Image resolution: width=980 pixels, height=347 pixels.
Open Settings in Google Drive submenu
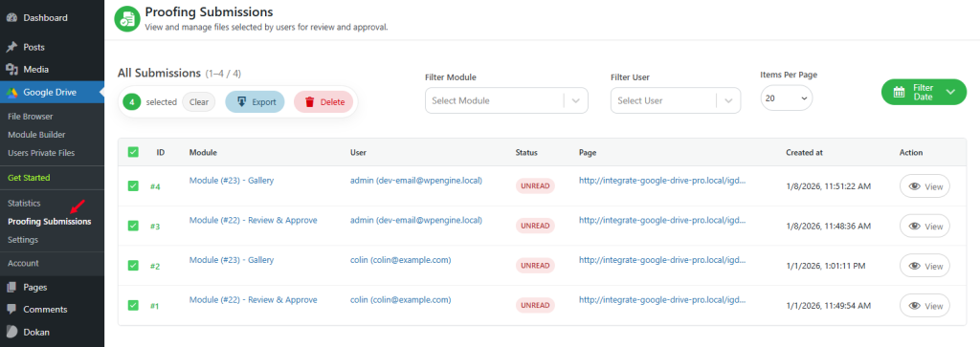click(23, 240)
